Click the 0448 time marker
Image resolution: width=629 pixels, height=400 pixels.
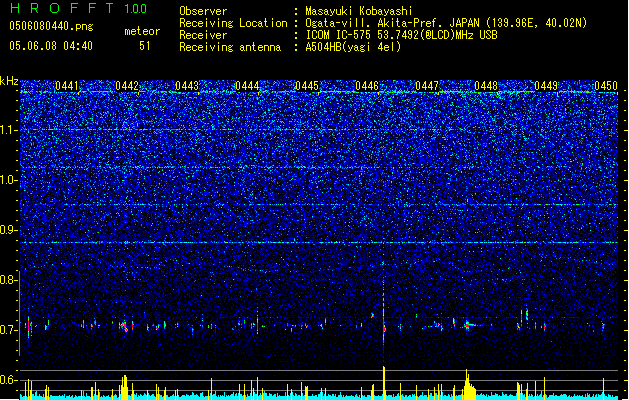486,86
